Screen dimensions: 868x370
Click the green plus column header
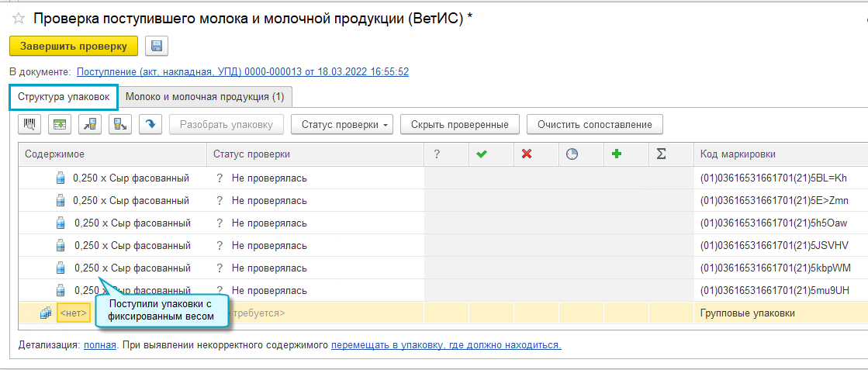[617, 154]
